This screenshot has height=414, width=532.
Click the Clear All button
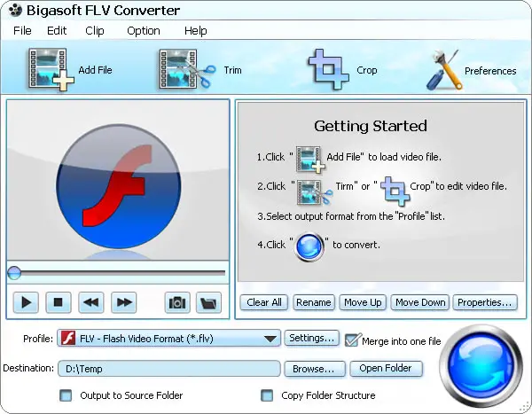pos(264,302)
